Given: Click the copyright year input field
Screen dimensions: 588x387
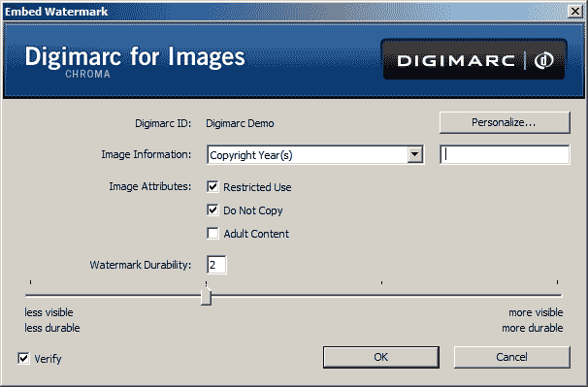Looking at the screenshot, I should (505, 154).
